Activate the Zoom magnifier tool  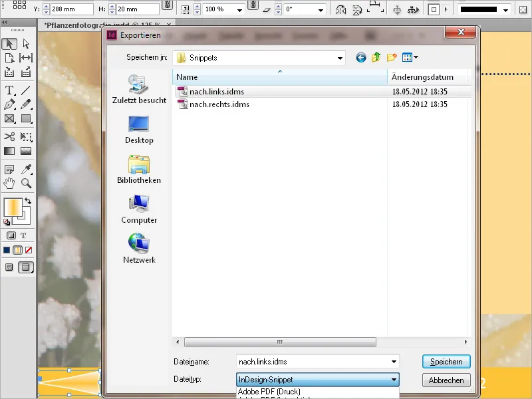pyautogui.click(x=26, y=184)
